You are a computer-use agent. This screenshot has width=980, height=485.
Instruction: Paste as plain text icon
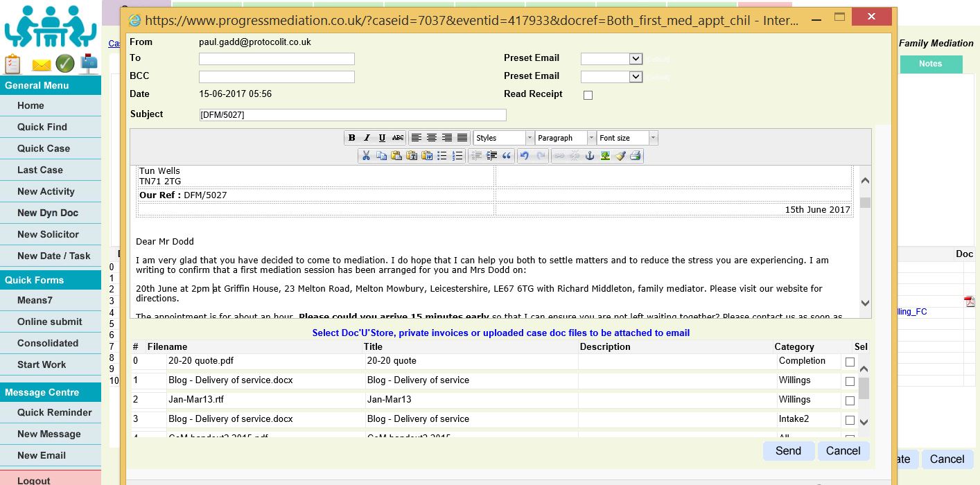click(x=412, y=156)
